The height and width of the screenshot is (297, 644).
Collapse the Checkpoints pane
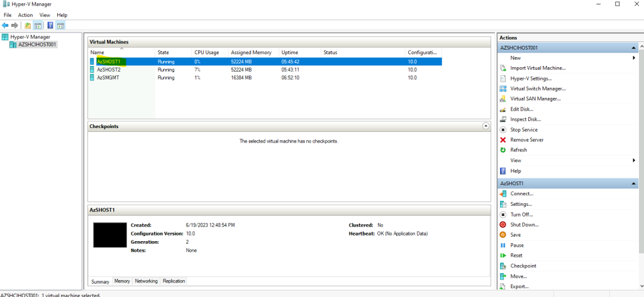coord(486,126)
